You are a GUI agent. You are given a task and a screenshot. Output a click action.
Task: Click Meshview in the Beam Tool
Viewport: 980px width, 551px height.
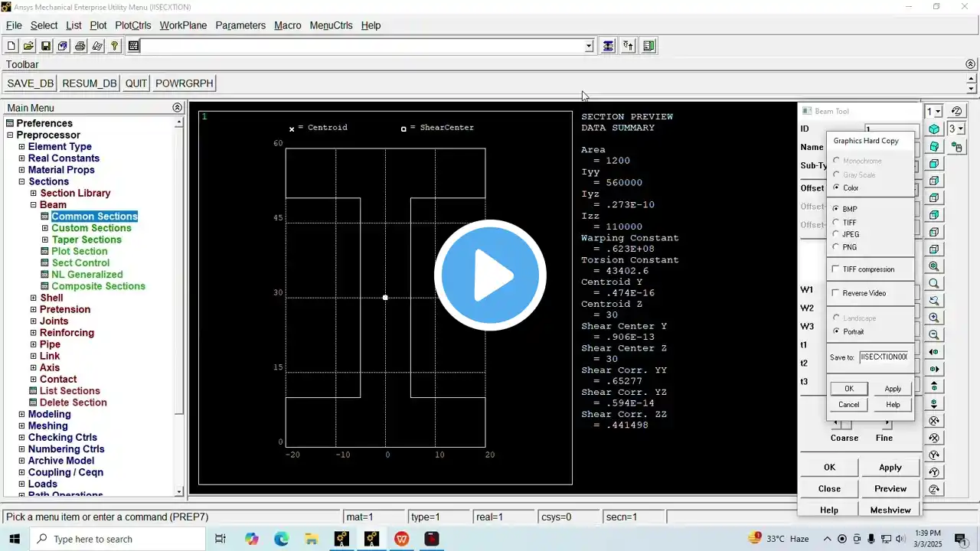[x=890, y=510]
